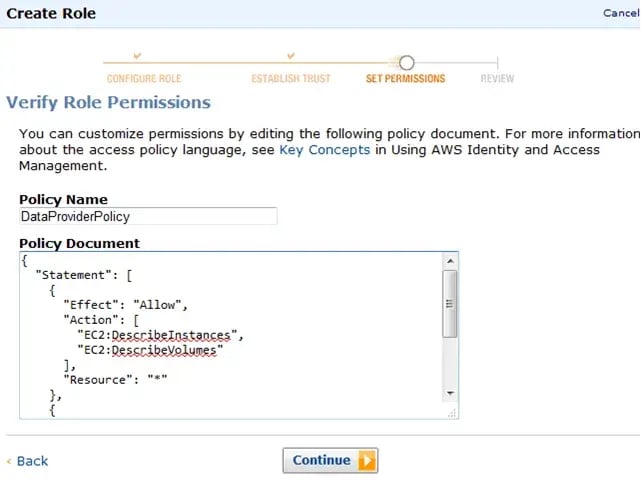Click the "Statement": [ line
641x482 pixels.
click(x=84, y=275)
